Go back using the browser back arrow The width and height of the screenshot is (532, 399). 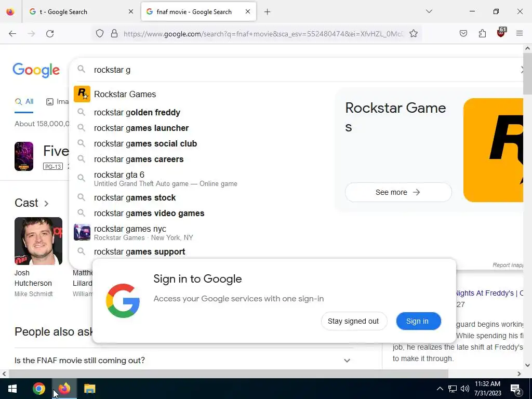(12, 34)
